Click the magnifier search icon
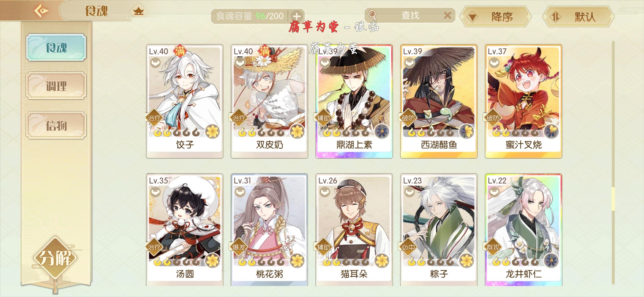Screen dimensions: 644x297 tap(372, 15)
